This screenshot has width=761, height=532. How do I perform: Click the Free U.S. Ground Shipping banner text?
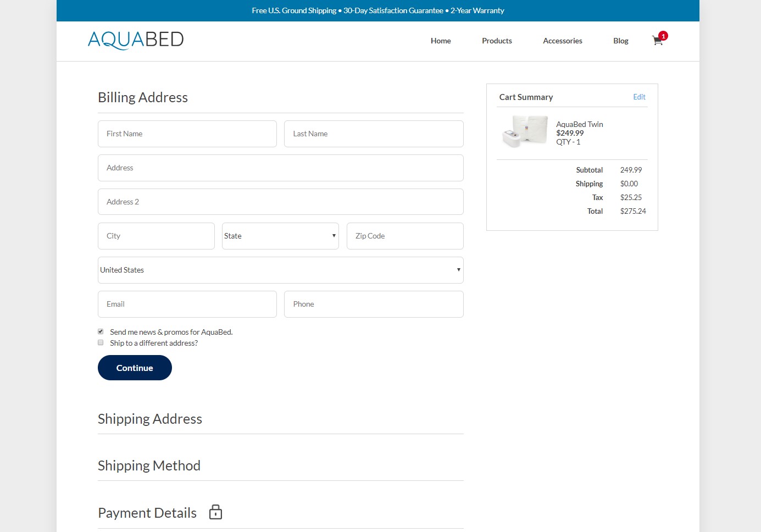click(378, 10)
